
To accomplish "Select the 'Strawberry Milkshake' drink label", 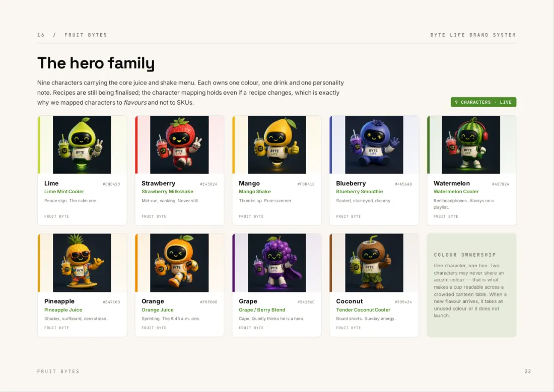I will 168,191.
